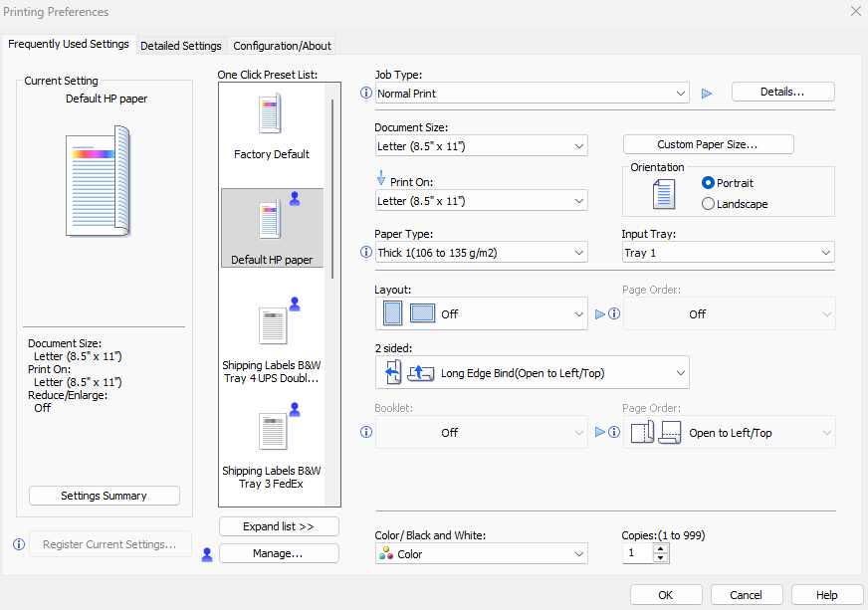868x610 pixels.
Task: Click the 2 sided binding icon
Action: 396,372
